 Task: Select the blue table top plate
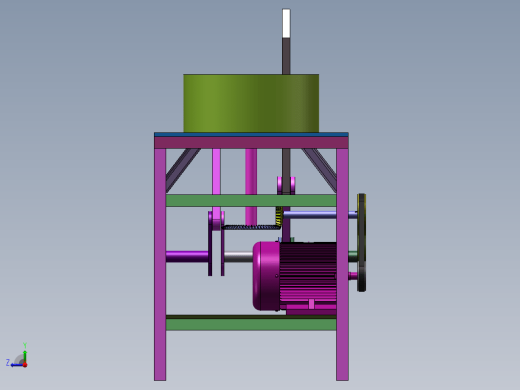(251, 135)
